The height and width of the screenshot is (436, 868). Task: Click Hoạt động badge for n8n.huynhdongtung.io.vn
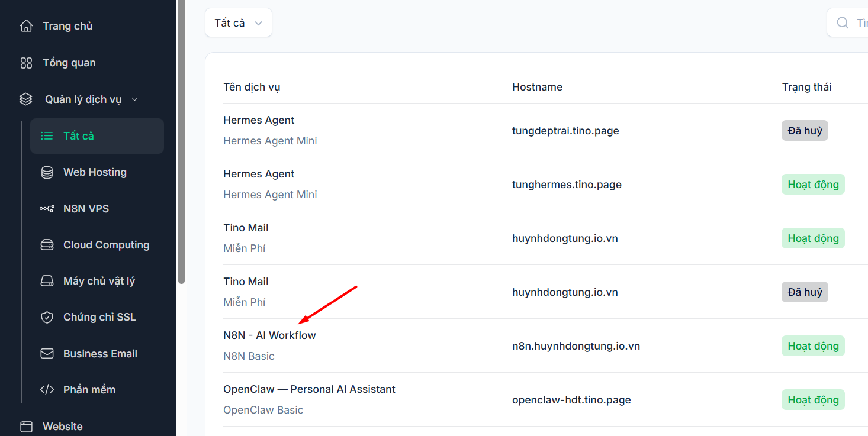click(x=813, y=346)
